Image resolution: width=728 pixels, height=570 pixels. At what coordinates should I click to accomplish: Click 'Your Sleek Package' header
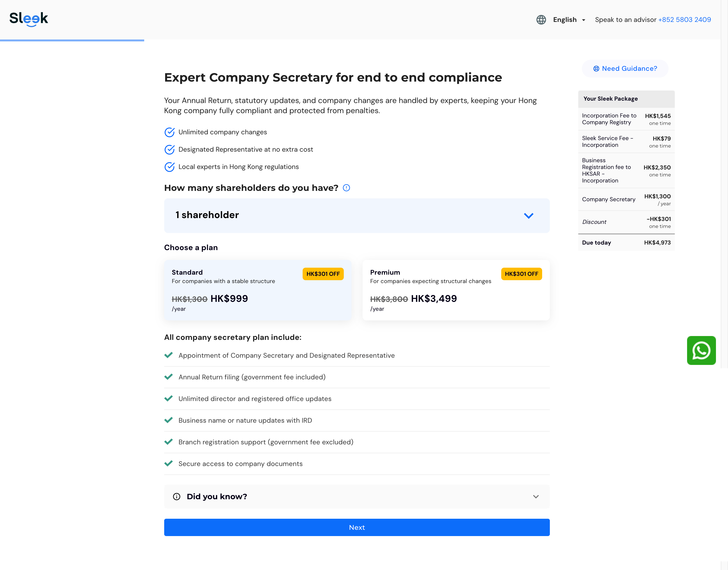click(626, 99)
